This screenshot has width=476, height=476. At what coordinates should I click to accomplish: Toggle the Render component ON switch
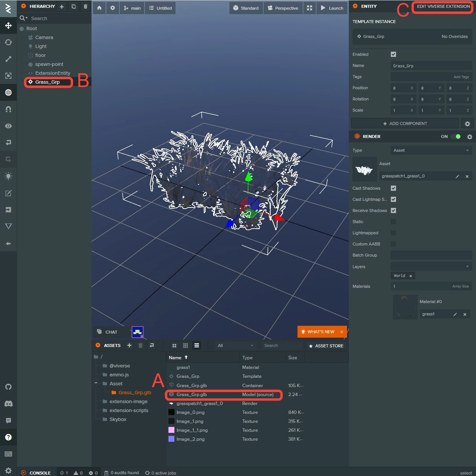click(x=456, y=136)
